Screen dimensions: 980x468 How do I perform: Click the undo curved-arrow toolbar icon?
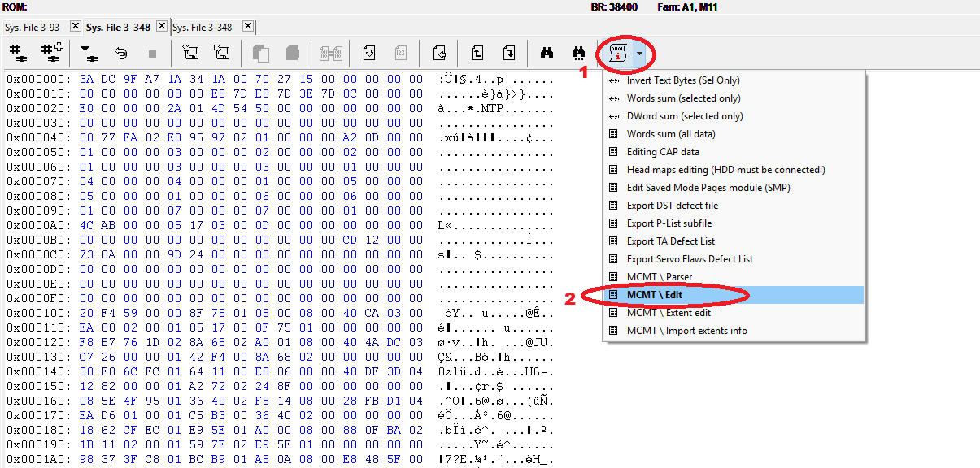120,54
